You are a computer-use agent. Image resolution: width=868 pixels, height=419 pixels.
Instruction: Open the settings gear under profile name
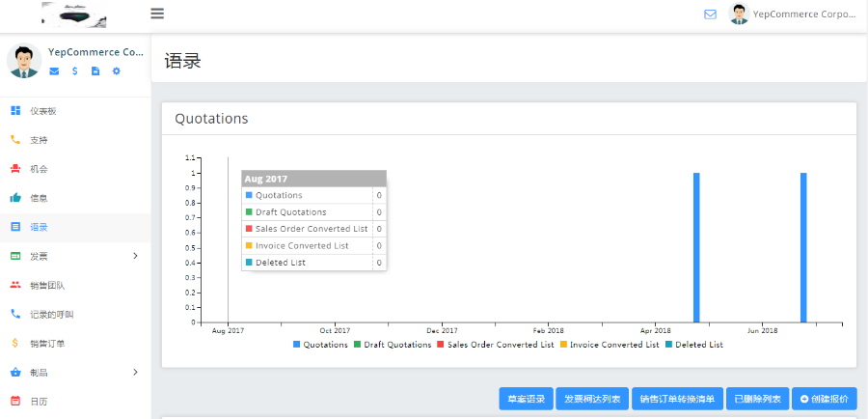pos(117,71)
